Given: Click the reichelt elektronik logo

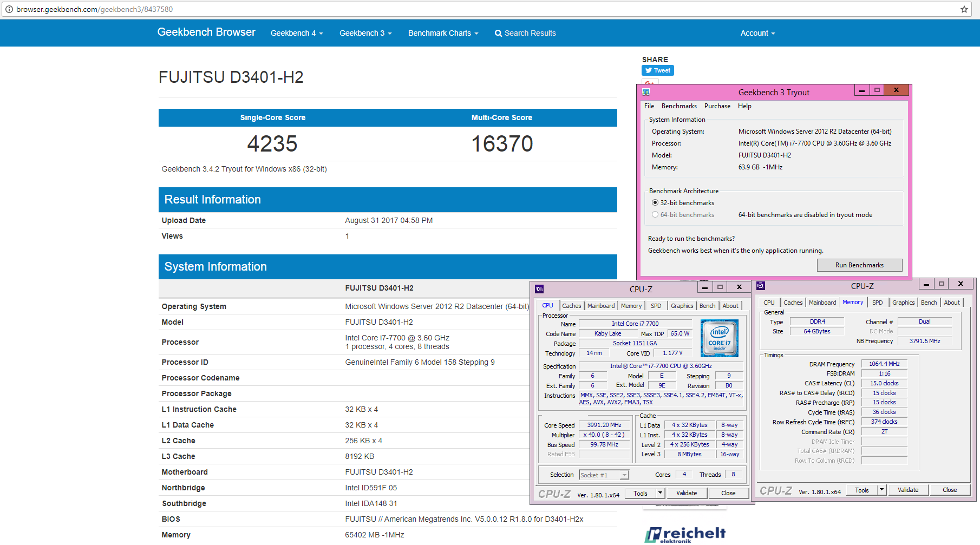Looking at the screenshot, I should (x=685, y=534).
